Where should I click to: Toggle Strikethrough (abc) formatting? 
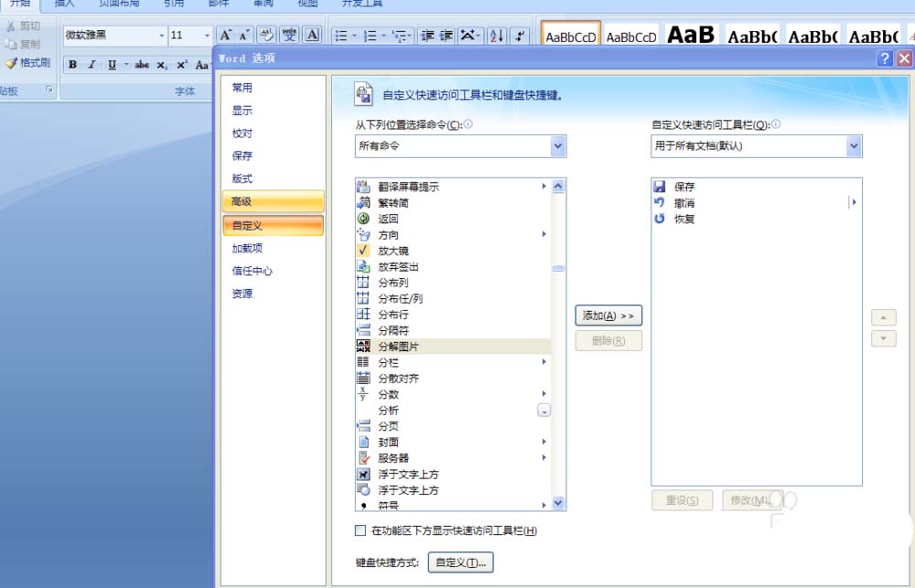pos(142,65)
